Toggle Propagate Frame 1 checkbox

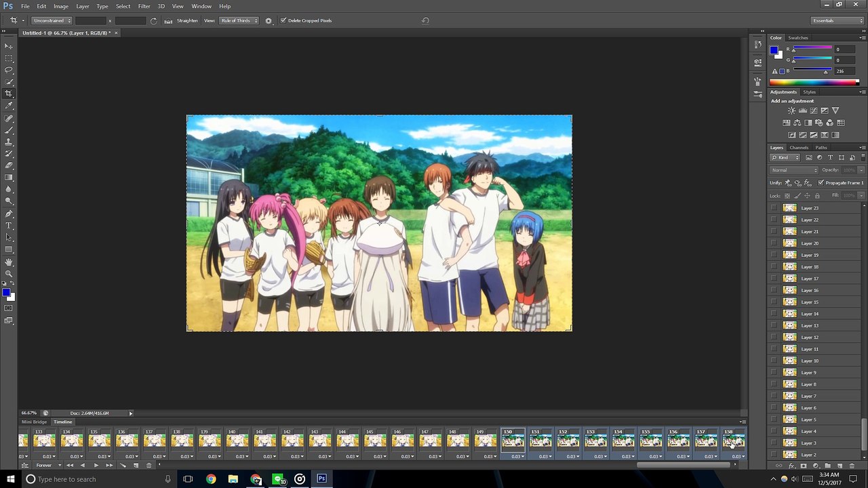click(821, 183)
